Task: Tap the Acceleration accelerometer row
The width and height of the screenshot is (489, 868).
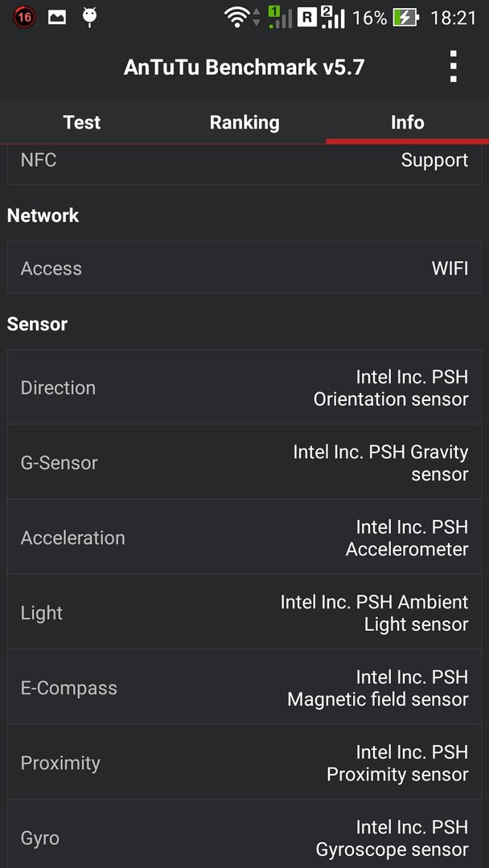Action: 244,538
